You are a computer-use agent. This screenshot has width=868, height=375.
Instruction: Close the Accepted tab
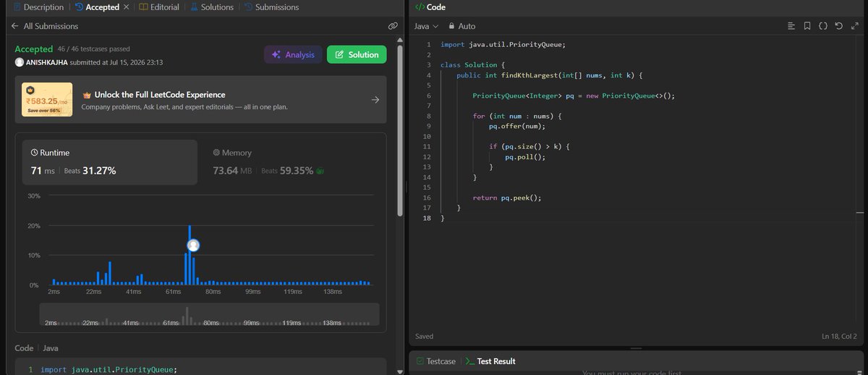127,7
